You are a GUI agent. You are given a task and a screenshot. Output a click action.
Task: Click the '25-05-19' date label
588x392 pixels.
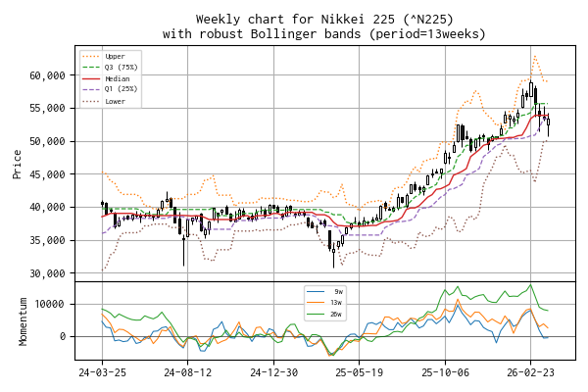click(360, 372)
